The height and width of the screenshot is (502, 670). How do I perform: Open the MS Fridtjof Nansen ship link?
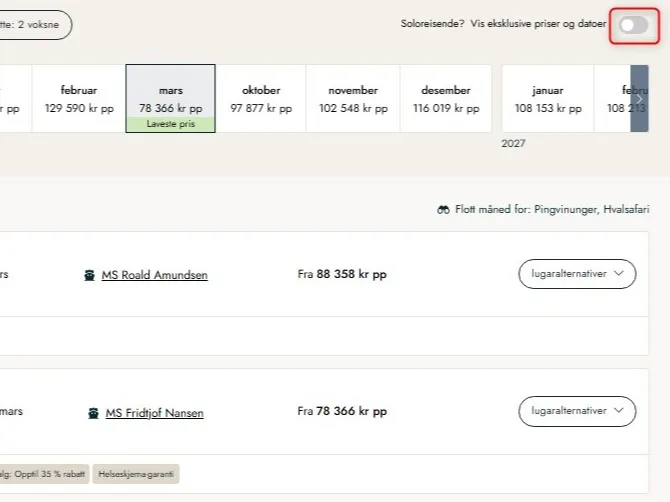pos(154,412)
